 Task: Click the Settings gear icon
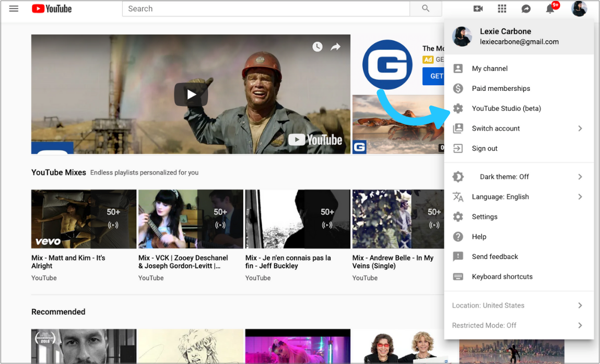pyautogui.click(x=458, y=217)
